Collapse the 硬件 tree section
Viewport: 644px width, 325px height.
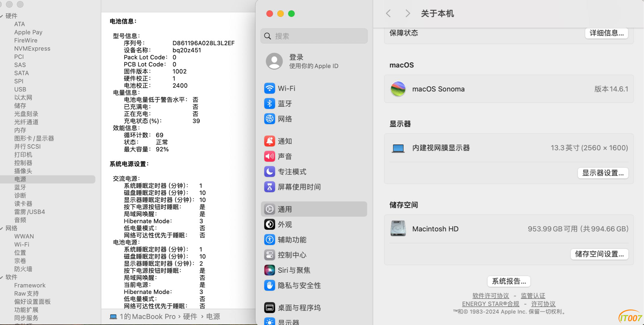[2, 16]
